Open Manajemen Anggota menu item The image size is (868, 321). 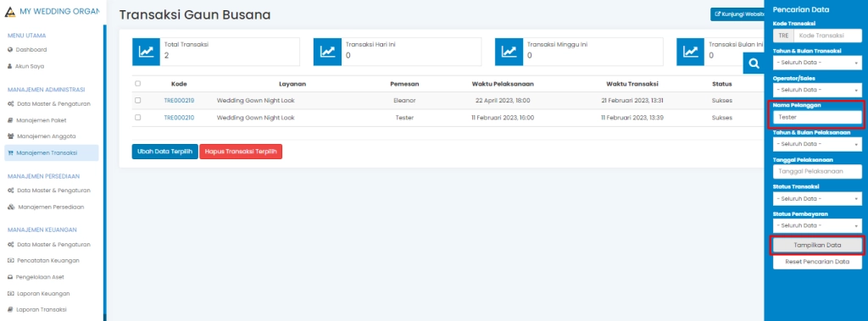[x=52, y=136]
